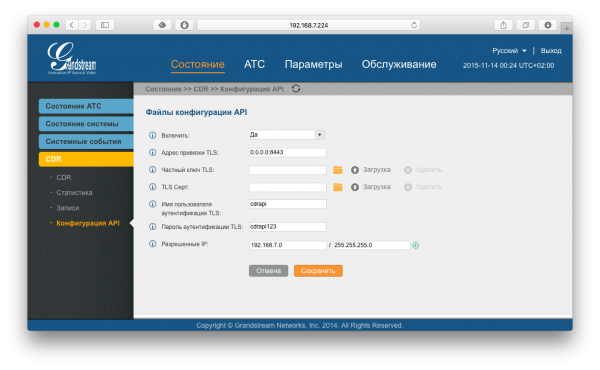Reload page in Safari address bar
This screenshot has width=600, height=370.
pyautogui.click(x=414, y=25)
